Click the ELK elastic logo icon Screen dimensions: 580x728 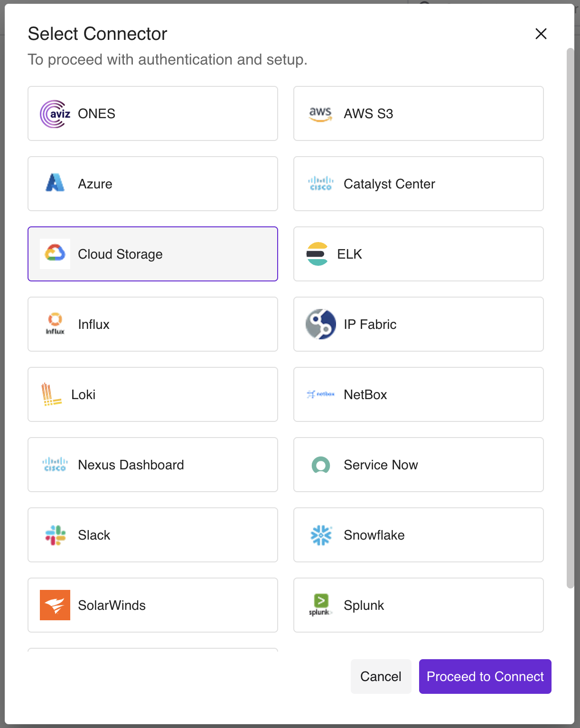click(x=317, y=254)
